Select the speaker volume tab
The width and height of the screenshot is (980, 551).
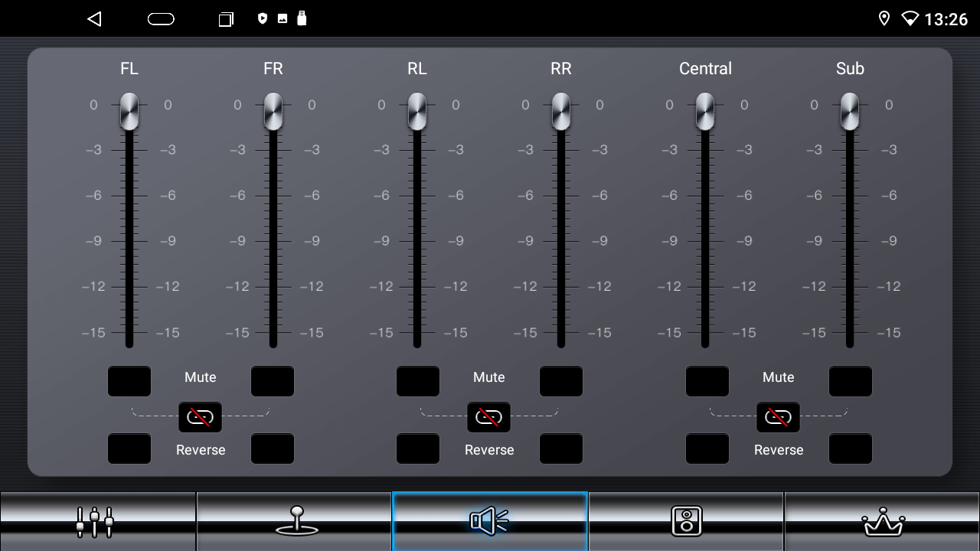[490, 521]
